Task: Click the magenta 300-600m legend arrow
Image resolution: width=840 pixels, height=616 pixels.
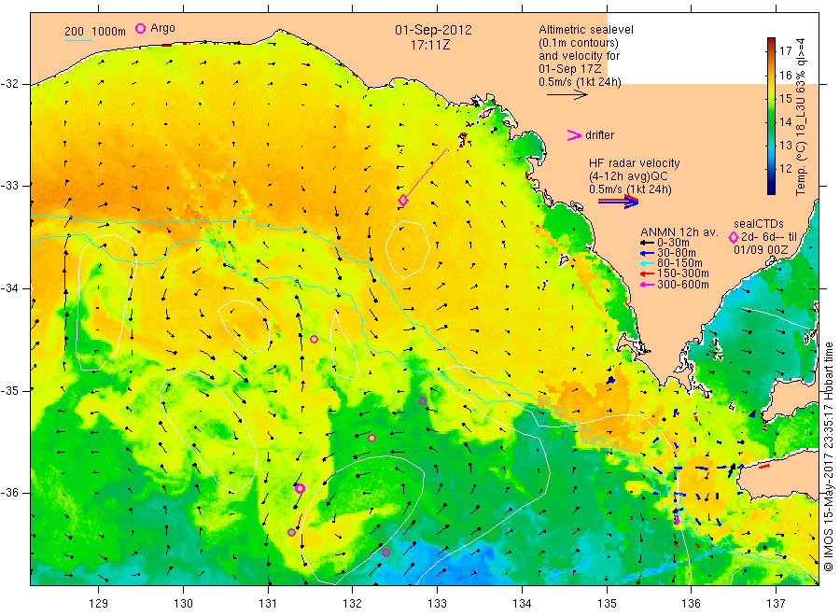Action: [647, 285]
